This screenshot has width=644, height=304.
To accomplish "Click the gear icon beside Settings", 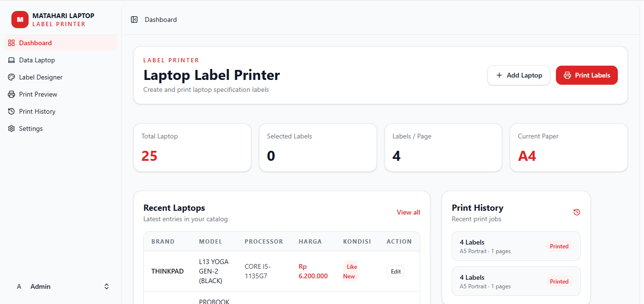I will click(11, 128).
